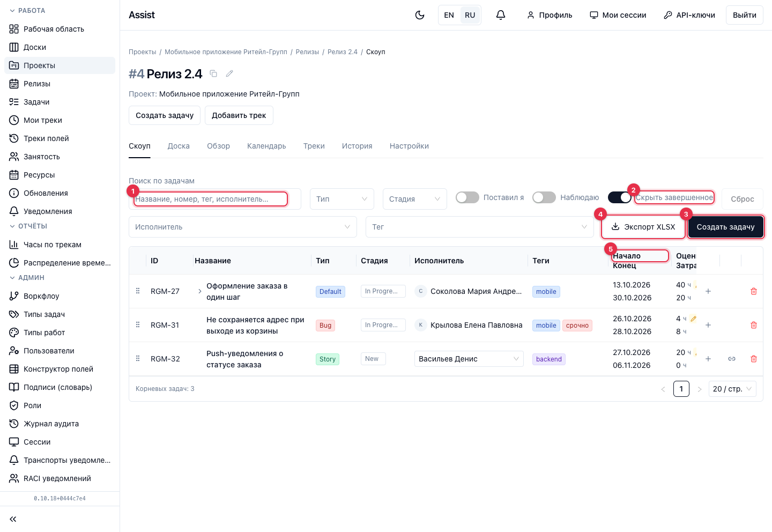Open the Васильев Денис assignee dropdown
Screen dimensions: 772x532
pyautogui.click(x=469, y=359)
